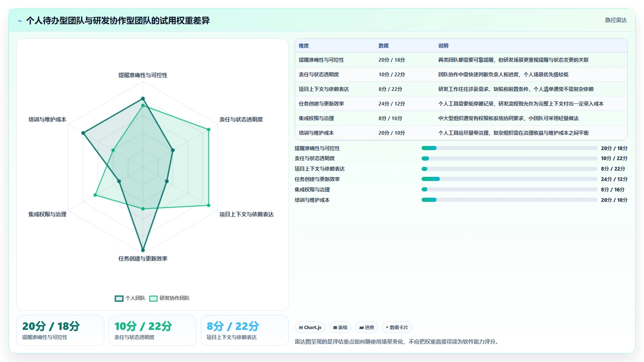Select table cell 培训与维护成本
This screenshot has height=362, width=644.
pyautogui.click(x=316, y=133)
